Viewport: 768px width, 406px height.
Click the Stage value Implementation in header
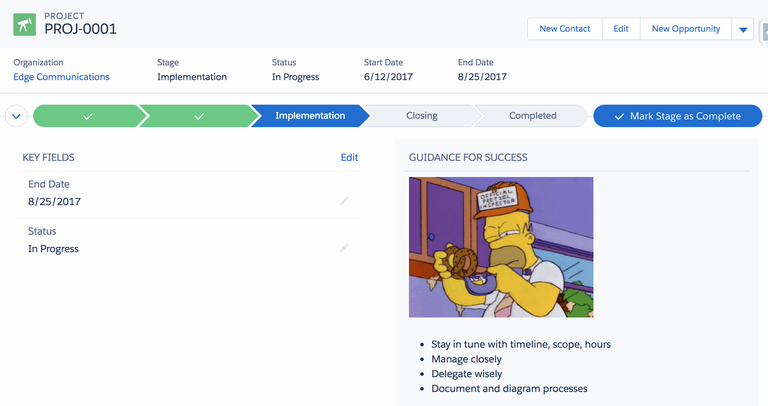tap(192, 77)
